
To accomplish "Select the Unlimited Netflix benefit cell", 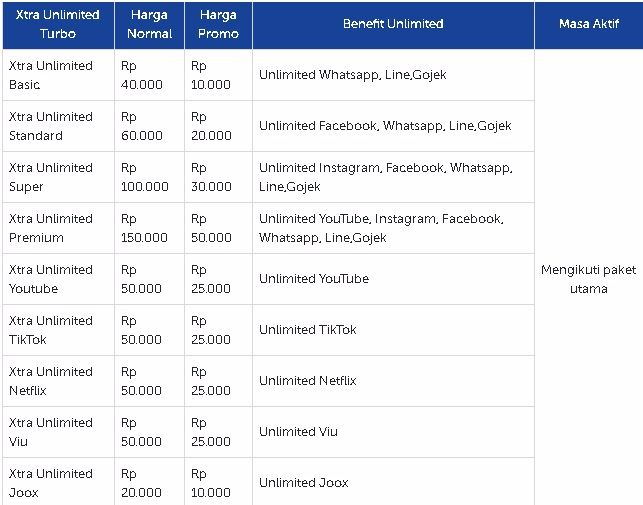I will pos(393,381).
